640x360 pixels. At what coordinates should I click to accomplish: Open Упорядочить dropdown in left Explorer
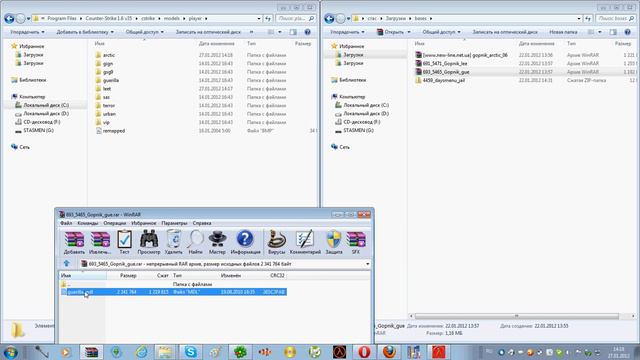27,32
